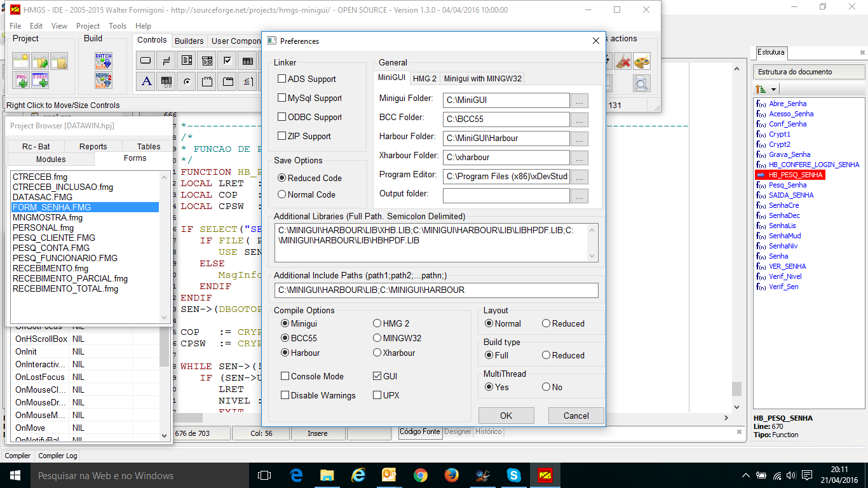
Task: Add a new PRG module
Action: (21, 80)
